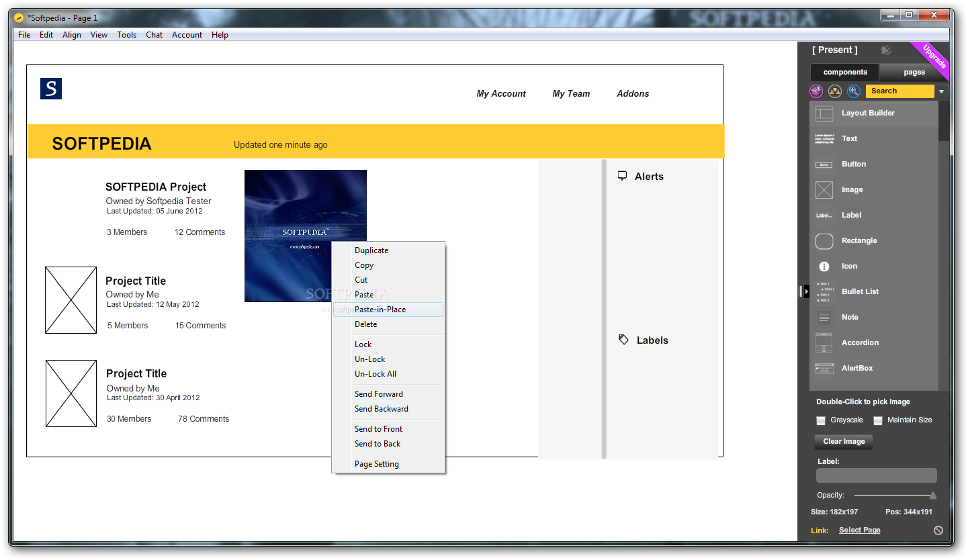
Task: Click the yellow hierarchy sitemap icon
Action: coord(835,91)
